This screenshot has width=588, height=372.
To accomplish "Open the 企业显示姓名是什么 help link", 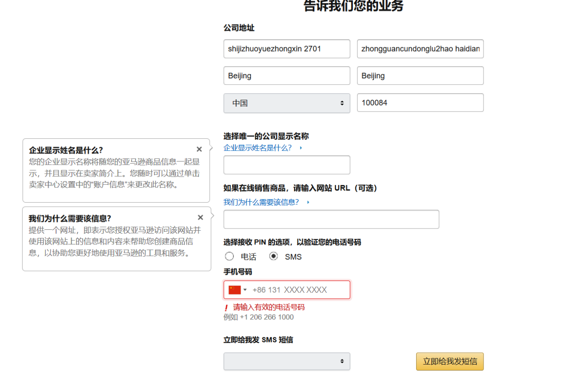I will [x=257, y=148].
